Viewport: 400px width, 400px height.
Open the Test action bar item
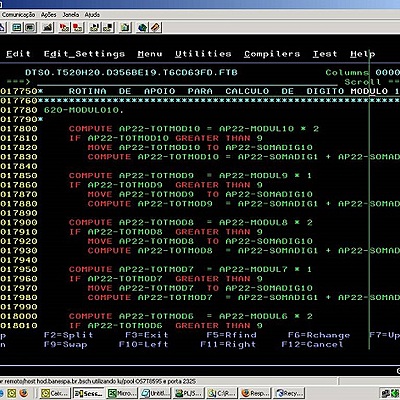point(325,54)
